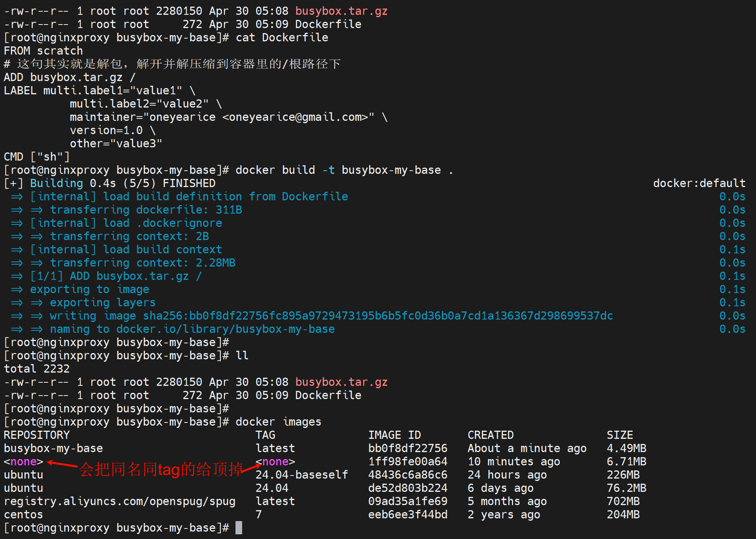Select the centos repository row name
756x539 pixels.
point(23,514)
